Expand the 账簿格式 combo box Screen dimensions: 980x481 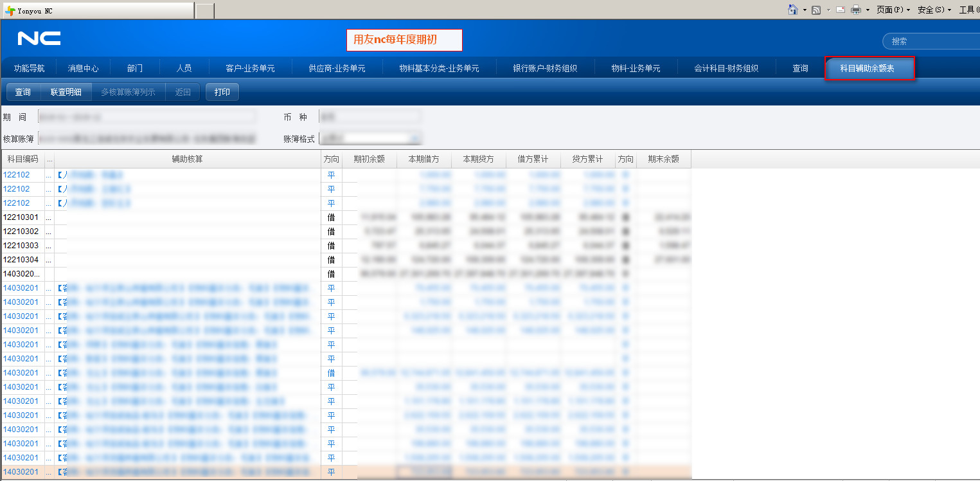415,138
